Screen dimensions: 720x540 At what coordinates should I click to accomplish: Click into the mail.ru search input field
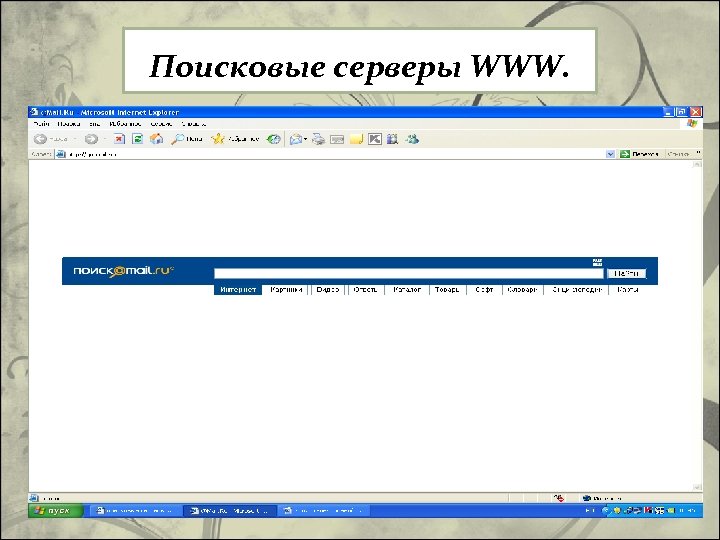(x=409, y=274)
